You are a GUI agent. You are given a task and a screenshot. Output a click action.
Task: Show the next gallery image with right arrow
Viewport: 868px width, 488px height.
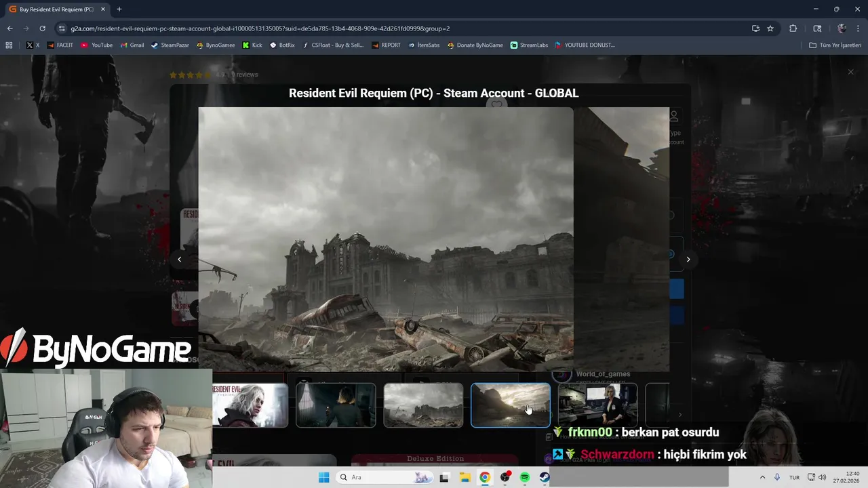click(x=688, y=259)
